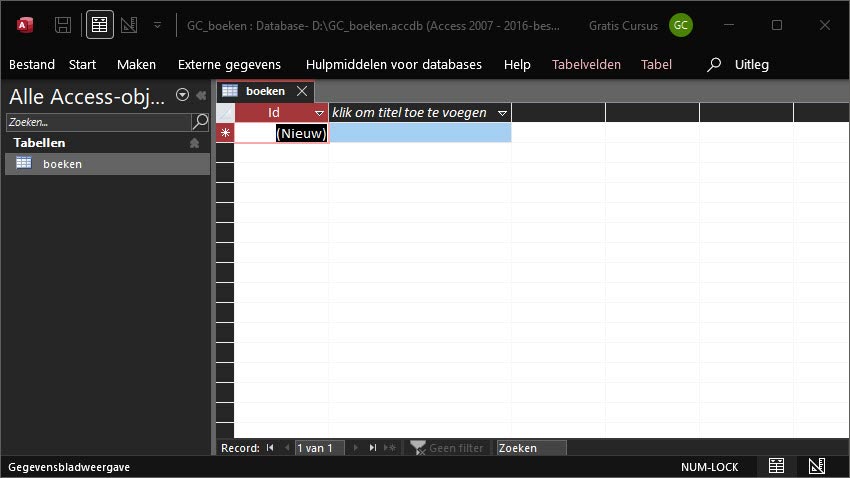Select the new record row selector asterisk

coord(225,133)
